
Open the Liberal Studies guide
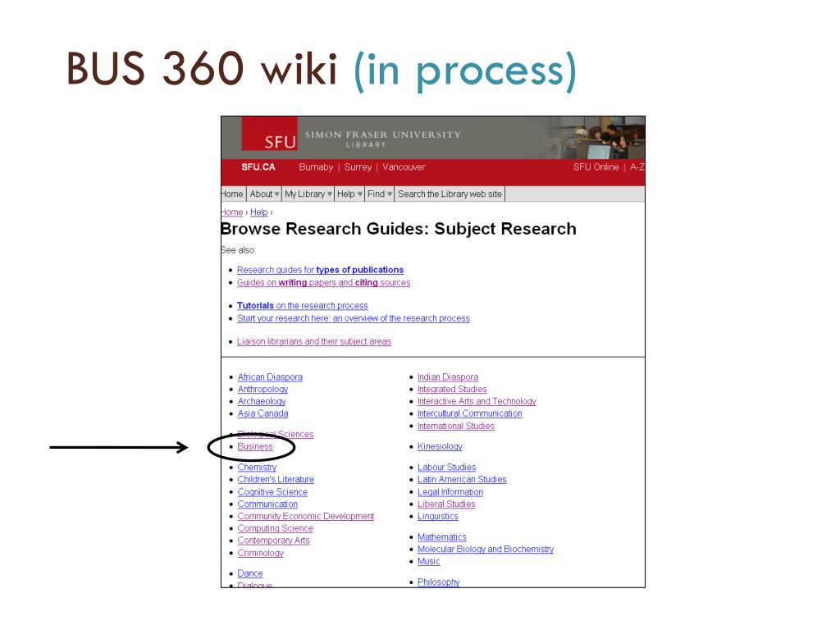(446, 504)
